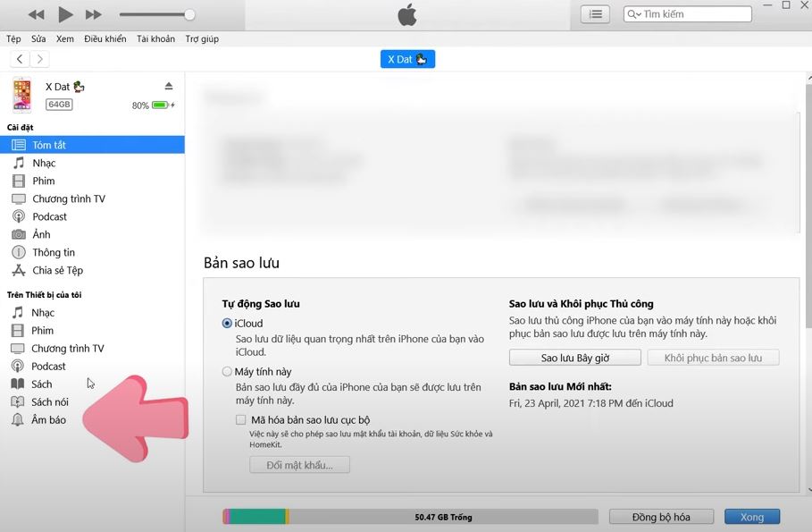Image resolution: width=812 pixels, height=532 pixels.
Task: Click the Nhạc icon under Trên Thiết bị của tôi
Action: pyautogui.click(x=18, y=313)
